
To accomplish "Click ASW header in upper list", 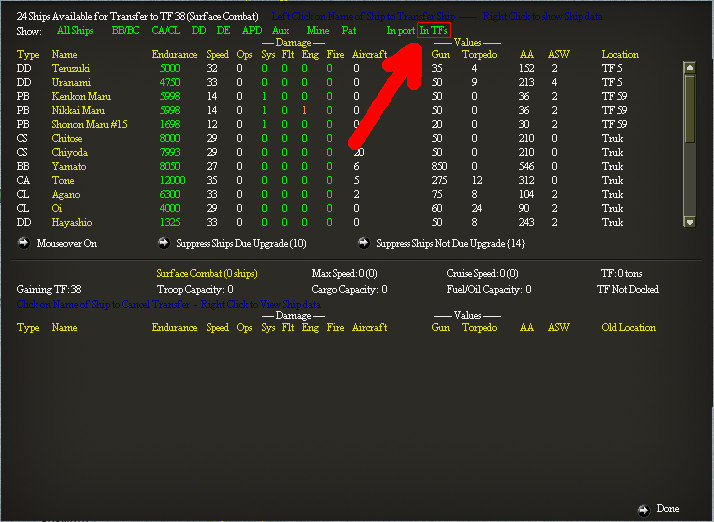I will point(559,55).
